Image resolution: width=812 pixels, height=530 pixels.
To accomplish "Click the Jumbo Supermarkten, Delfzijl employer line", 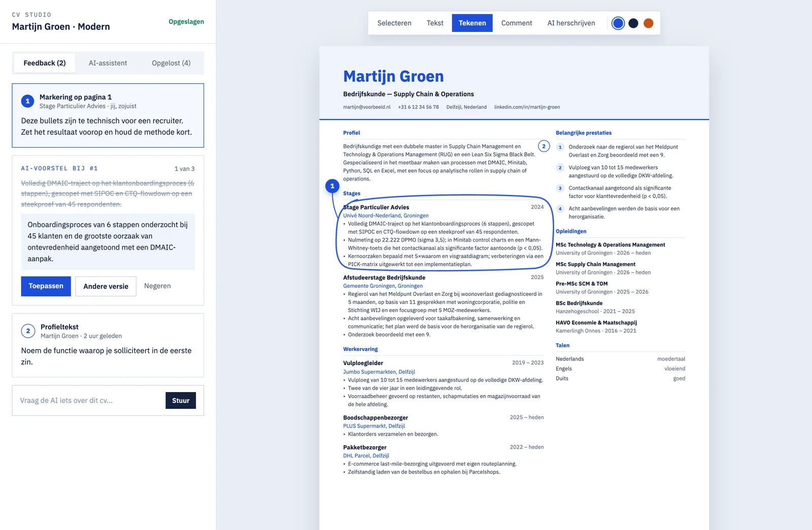I will pyautogui.click(x=379, y=372).
